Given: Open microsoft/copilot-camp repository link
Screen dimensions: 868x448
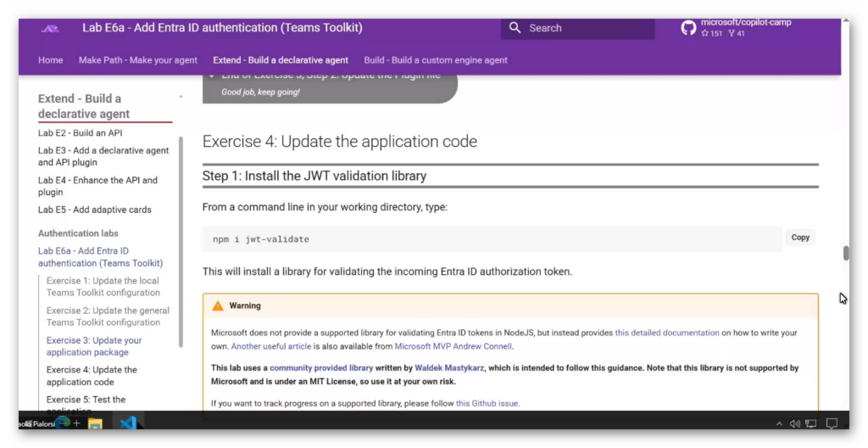Looking at the screenshot, I should (x=746, y=23).
